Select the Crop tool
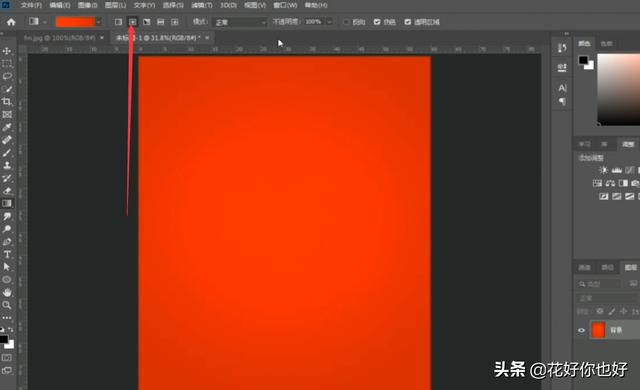This screenshot has height=390, width=640. coord(7,102)
